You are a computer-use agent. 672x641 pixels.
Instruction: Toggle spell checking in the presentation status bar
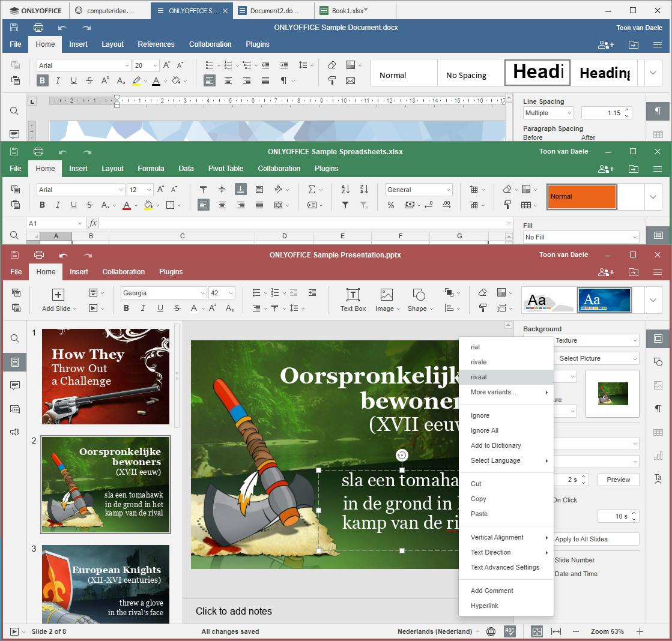[510, 631]
